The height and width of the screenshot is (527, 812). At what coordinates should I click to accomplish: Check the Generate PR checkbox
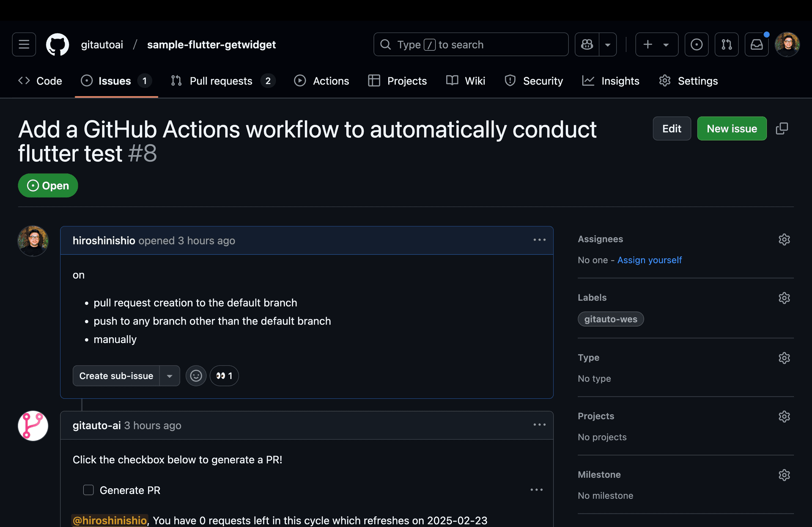88,490
